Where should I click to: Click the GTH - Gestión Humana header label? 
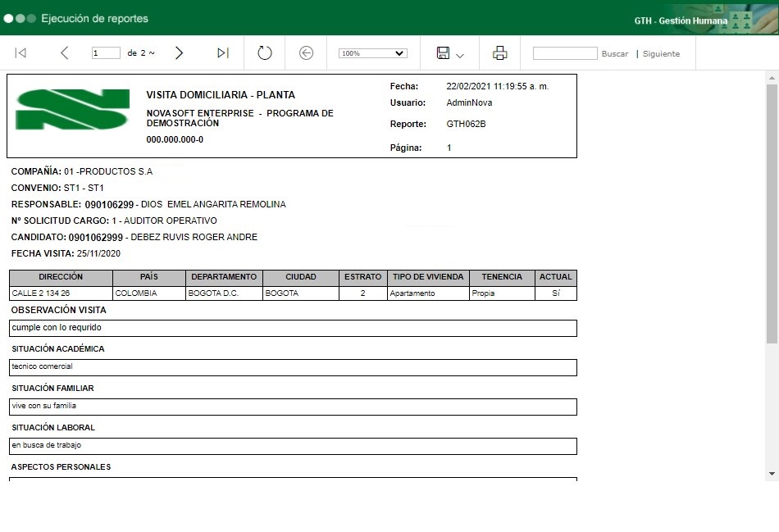click(x=681, y=20)
